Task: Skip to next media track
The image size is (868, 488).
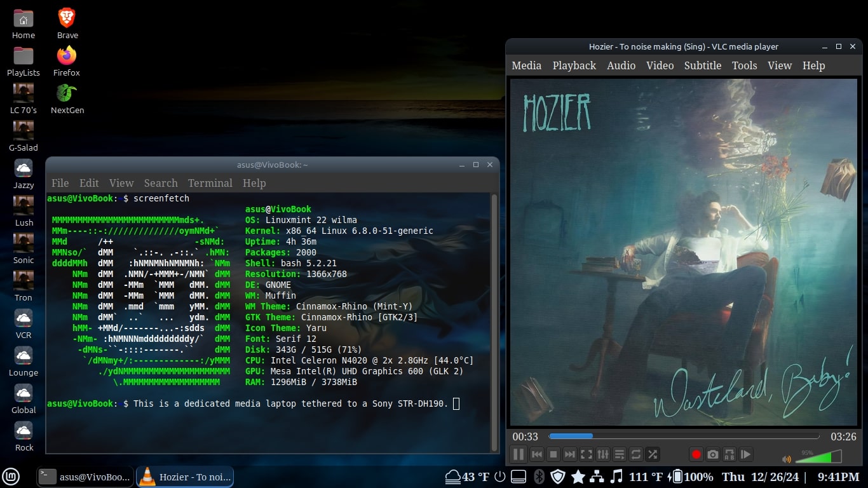Action: 570,454
